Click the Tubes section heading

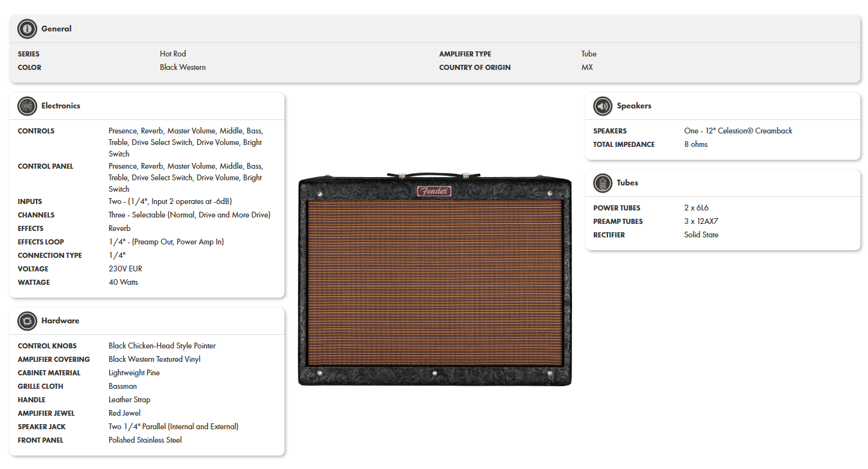click(x=627, y=183)
